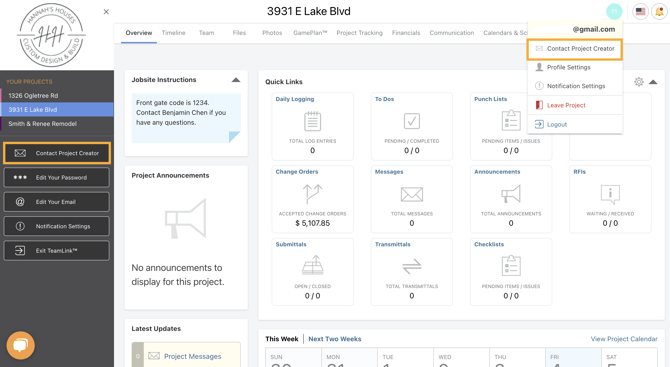This screenshot has height=367, width=670.
Task: Click Hannah's Houses logo
Action: pyautogui.click(x=51, y=35)
